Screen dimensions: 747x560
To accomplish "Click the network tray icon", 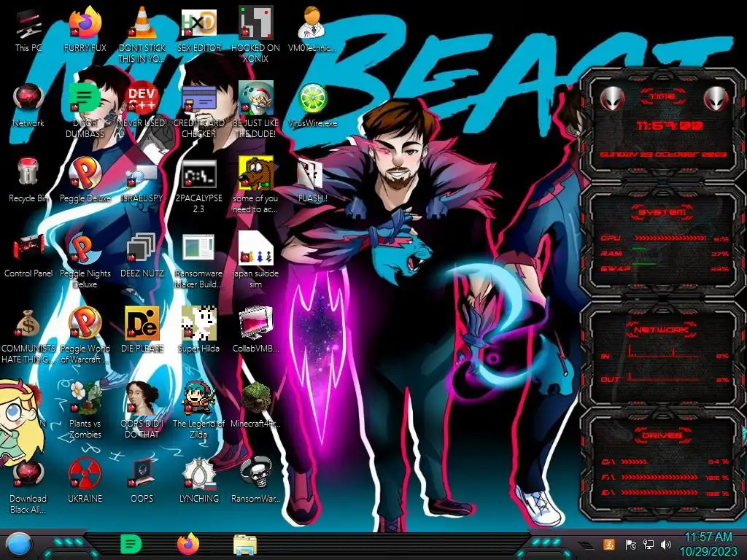I will pos(649,544).
